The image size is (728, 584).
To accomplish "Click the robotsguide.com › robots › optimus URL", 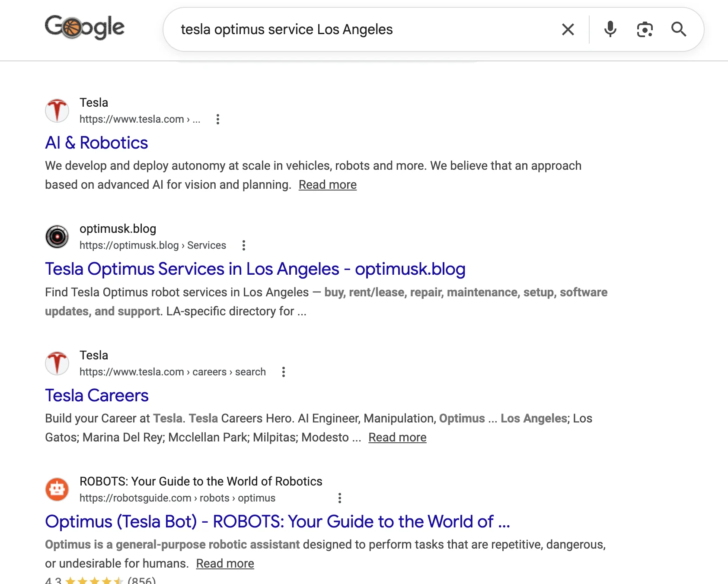I will pos(177,498).
